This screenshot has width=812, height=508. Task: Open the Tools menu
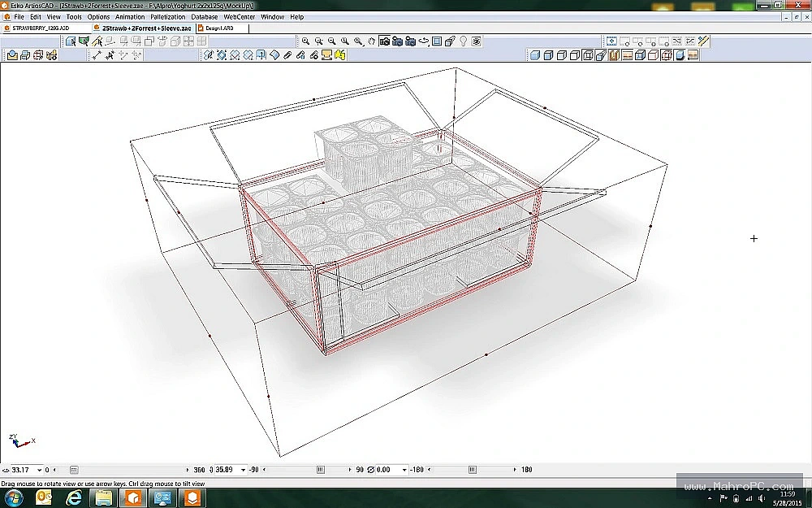(x=74, y=16)
